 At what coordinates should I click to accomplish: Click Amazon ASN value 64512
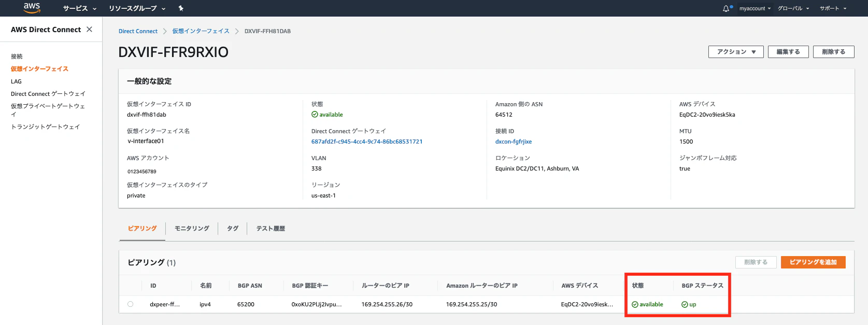point(504,115)
